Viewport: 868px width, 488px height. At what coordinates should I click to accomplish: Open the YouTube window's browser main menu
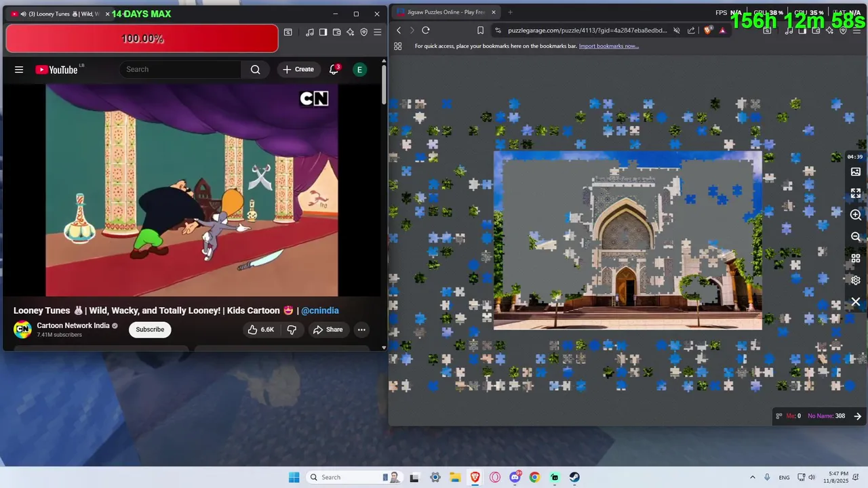coord(378,32)
